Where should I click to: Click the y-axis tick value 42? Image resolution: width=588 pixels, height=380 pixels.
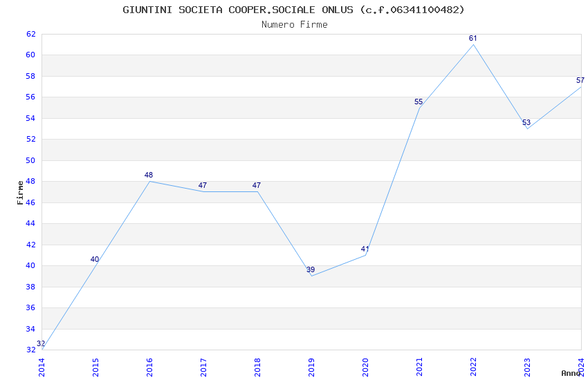(x=30, y=245)
